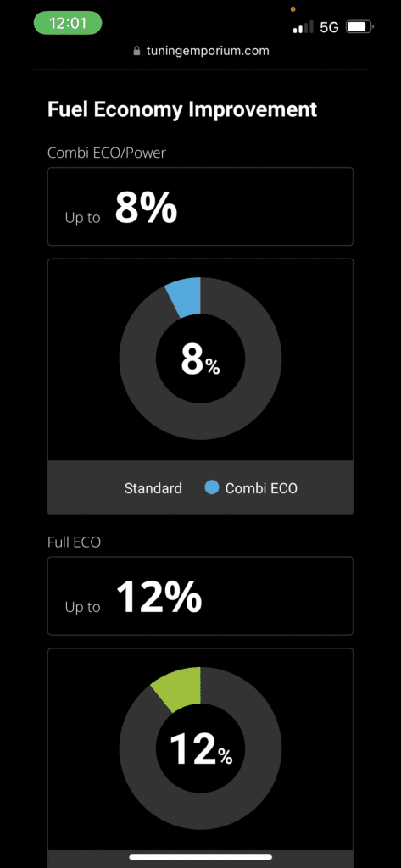
Task: Tap the green 12:01 time pill
Action: pos(68,23)
